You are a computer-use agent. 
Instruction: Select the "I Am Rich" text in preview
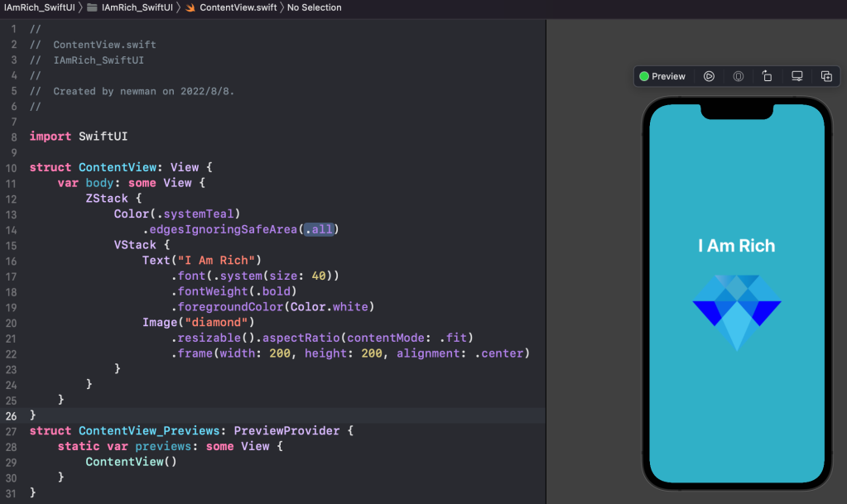click(736, 246)
